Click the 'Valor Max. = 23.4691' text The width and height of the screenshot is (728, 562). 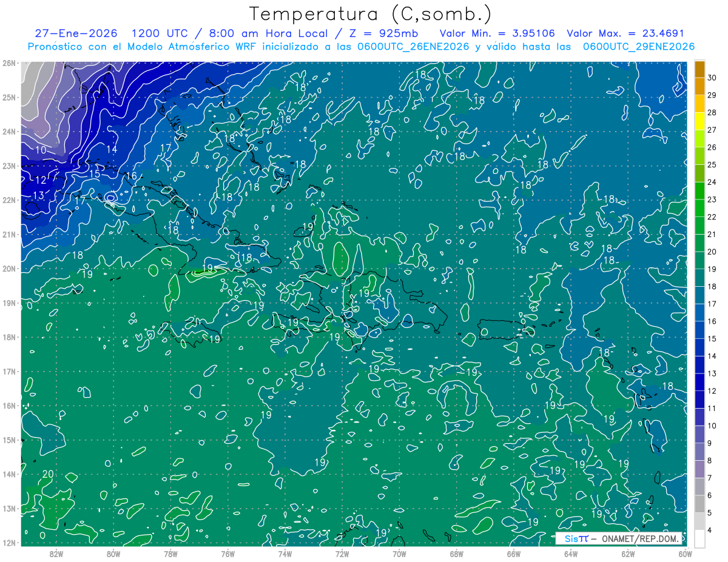(625, 33)
